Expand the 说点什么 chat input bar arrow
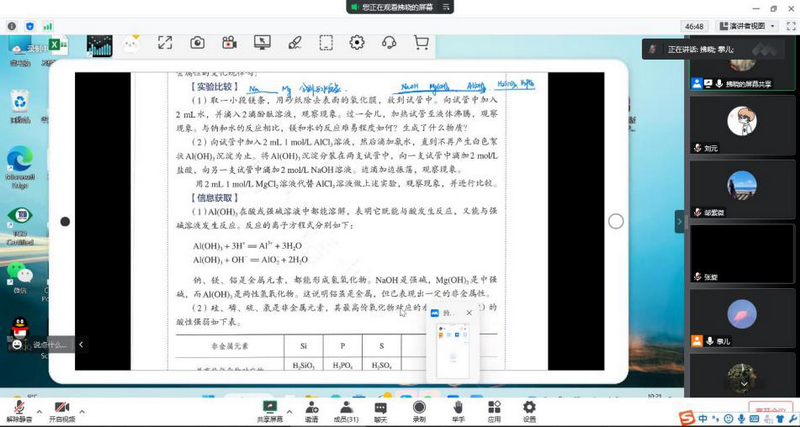Viewport: 800px width, 427px height. [81, 345]
